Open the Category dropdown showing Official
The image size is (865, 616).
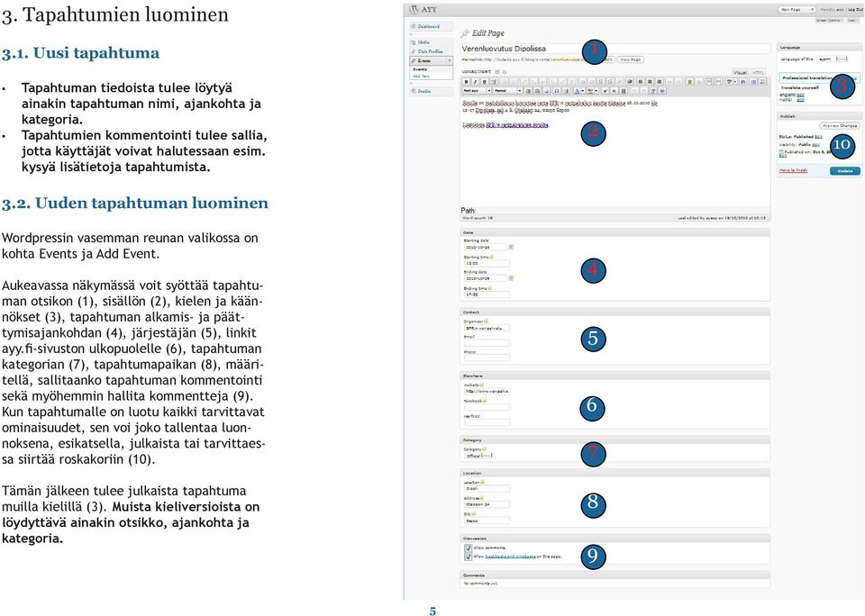[x=478, y=456]
